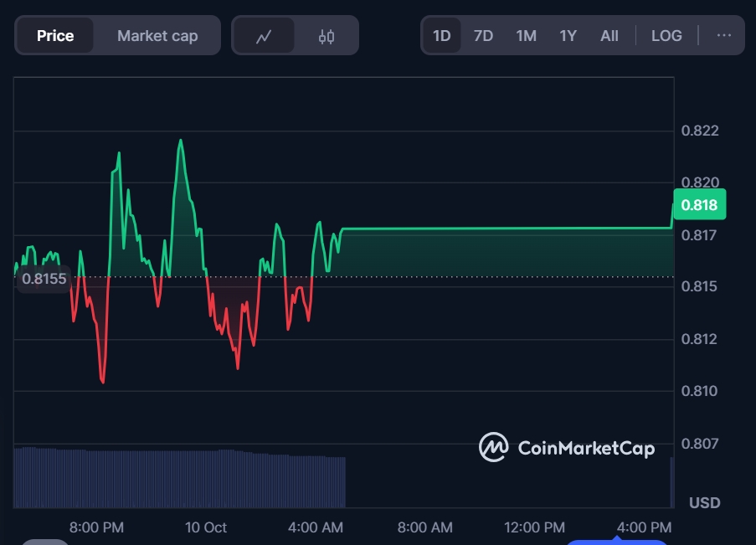The image size is (756, 545).
Task: Show the 1Y time range
Action: click(568, 36)
